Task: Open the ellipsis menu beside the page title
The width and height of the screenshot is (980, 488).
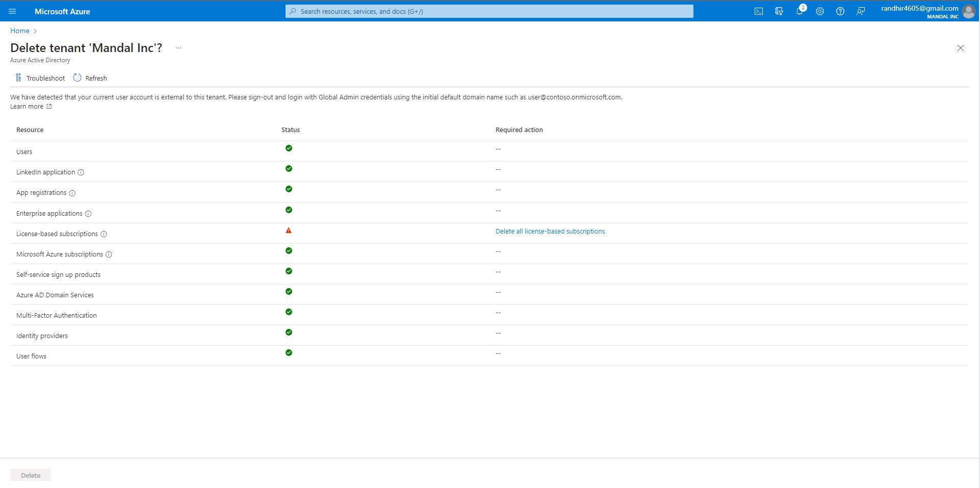Action: tap(178, 48)
